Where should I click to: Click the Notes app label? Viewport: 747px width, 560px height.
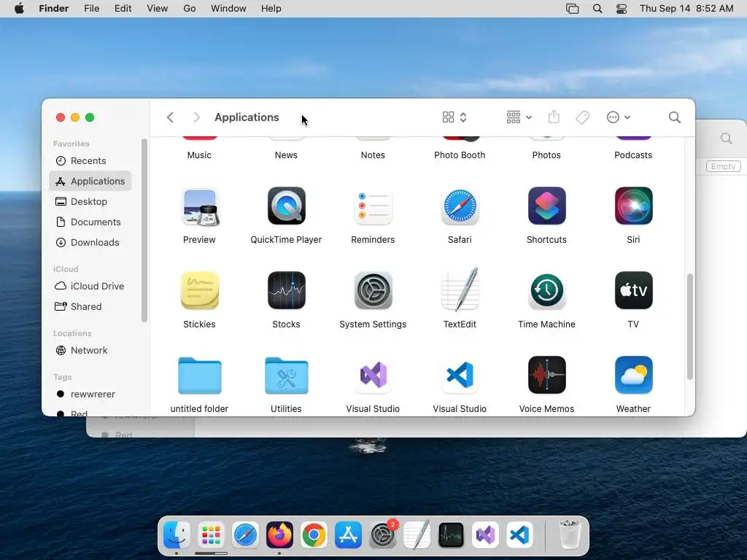click(373, 155)
